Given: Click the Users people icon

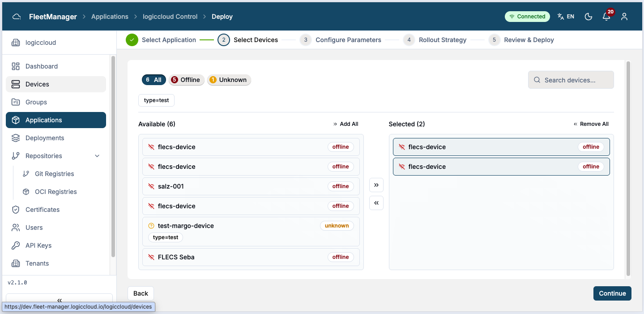Looking at the screenshot, I should 16,228.
